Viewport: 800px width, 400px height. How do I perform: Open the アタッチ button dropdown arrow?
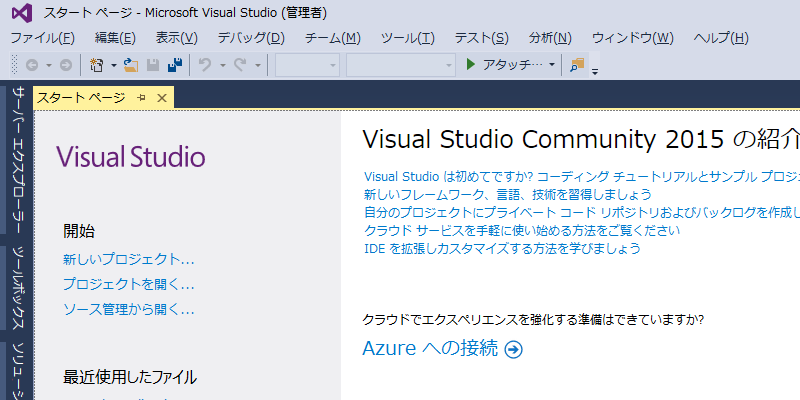(x=552, y=65)
